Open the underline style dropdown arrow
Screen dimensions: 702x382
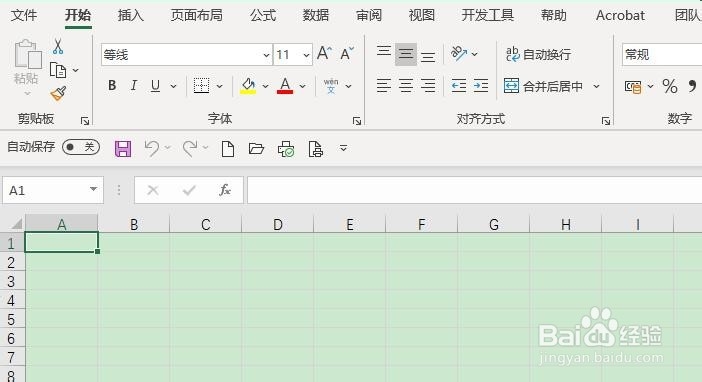coord(173,86)
